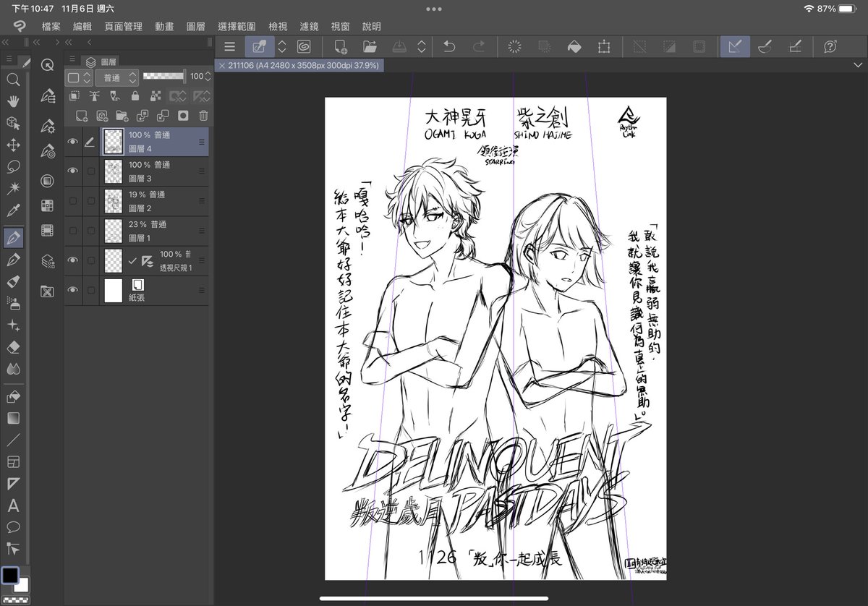Select the Figure line tool
This screenshot has width=868, height=606.
pos(13,440)
